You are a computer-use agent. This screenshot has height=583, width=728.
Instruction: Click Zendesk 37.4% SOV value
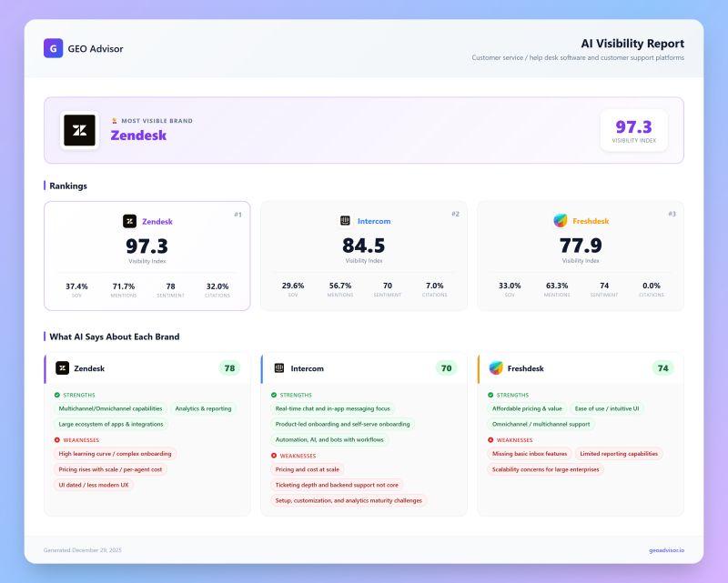point(76,286)
